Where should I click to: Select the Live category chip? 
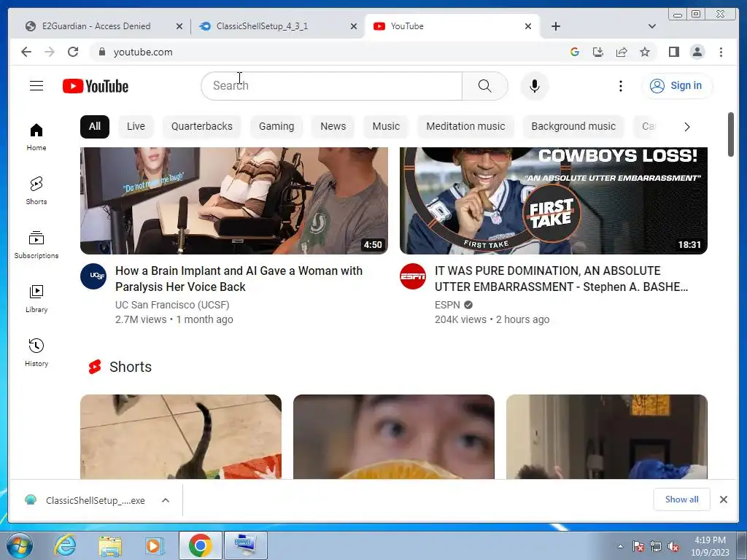136,126
